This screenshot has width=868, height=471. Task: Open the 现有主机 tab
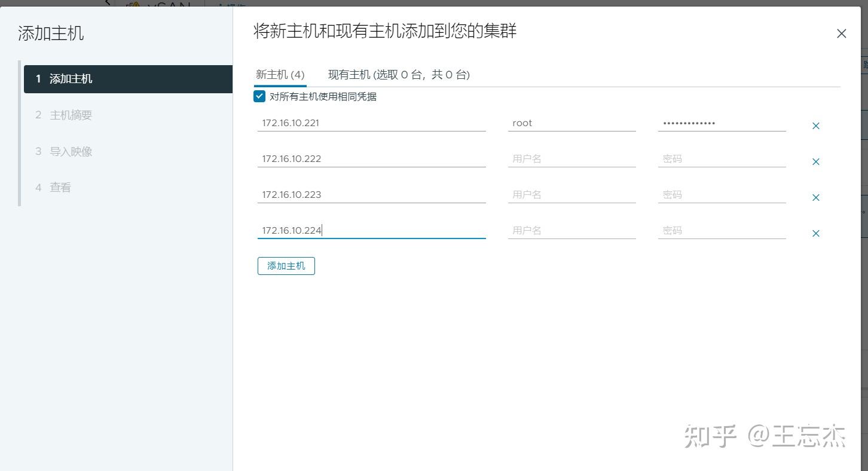[399, 75]
